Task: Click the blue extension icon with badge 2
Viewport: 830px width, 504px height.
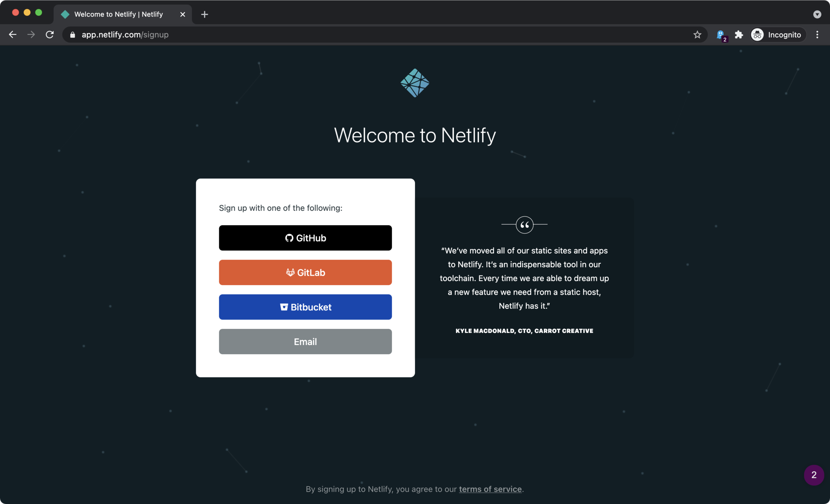Action: click(x=721, y=35)
